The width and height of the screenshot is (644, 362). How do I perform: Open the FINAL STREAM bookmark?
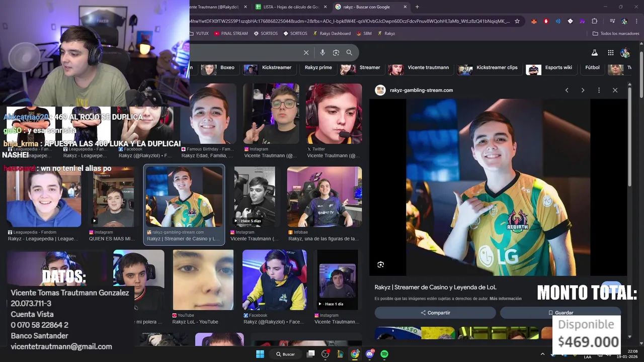pyautogui.click(x=231, y=33)
